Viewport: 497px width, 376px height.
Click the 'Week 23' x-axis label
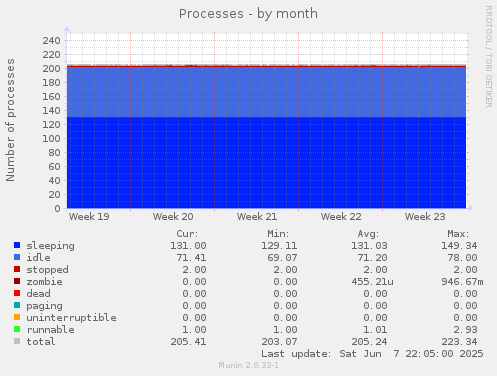pos(425,217)
